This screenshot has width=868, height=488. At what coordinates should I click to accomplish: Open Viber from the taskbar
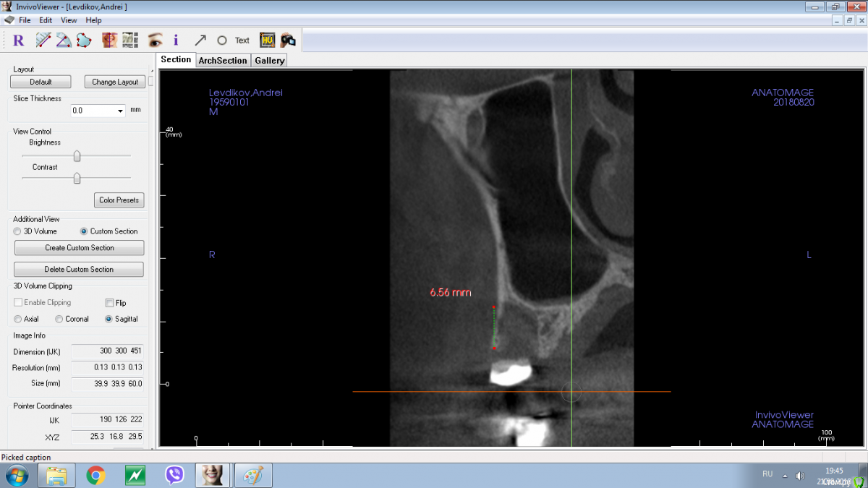(x=174, y=475)
